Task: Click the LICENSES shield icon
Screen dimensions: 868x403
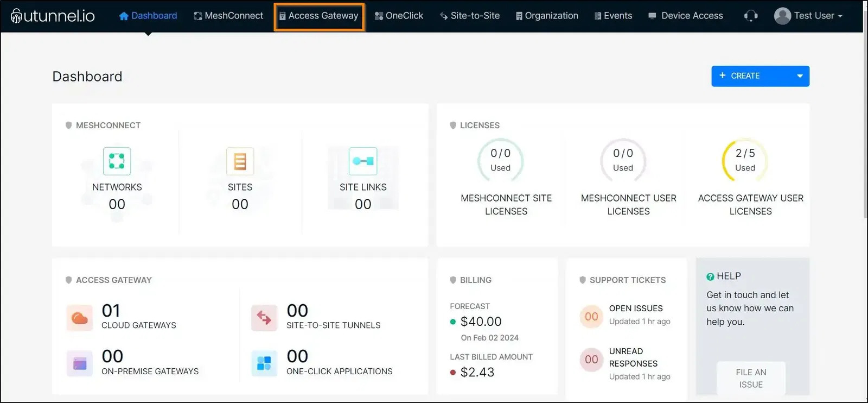Action: pos(453,125)
